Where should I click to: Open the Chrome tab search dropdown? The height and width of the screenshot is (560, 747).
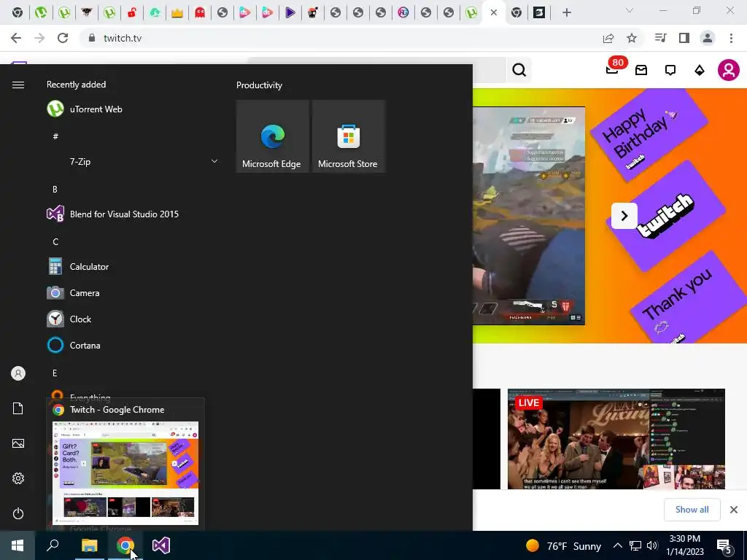pyautogui.click(x=630, y=10)
